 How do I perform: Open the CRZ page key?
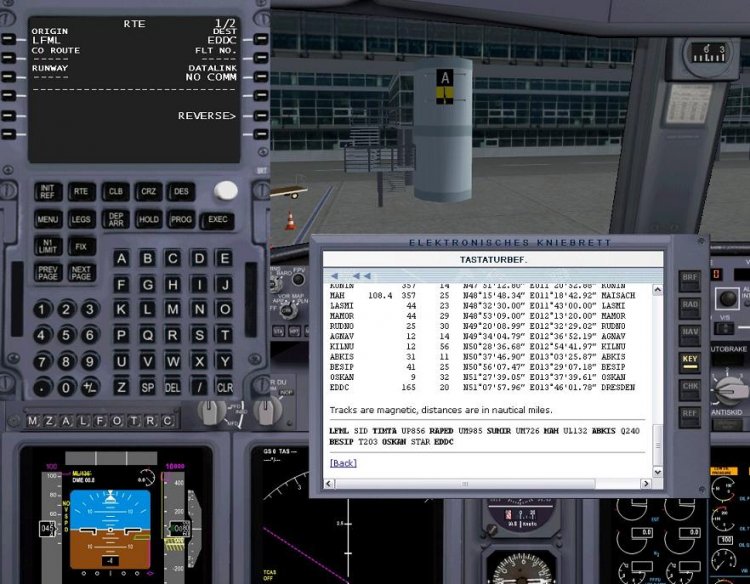click(x=148, y=191)
